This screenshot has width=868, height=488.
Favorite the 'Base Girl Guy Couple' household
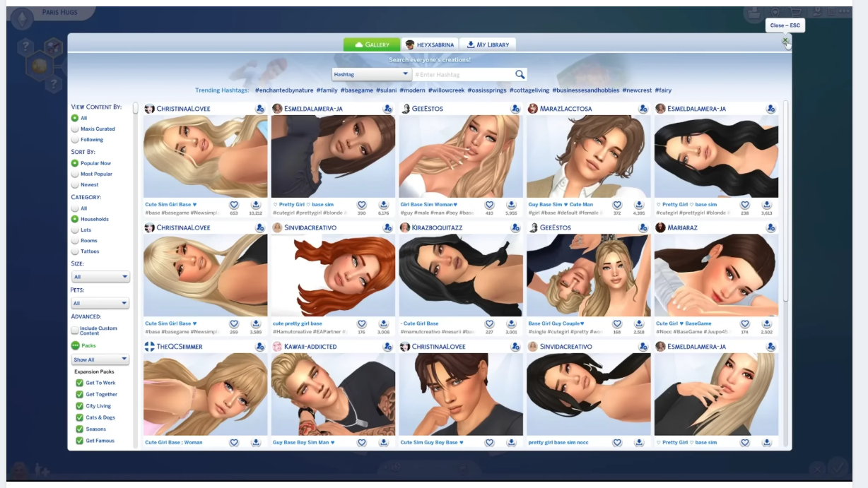617,323
